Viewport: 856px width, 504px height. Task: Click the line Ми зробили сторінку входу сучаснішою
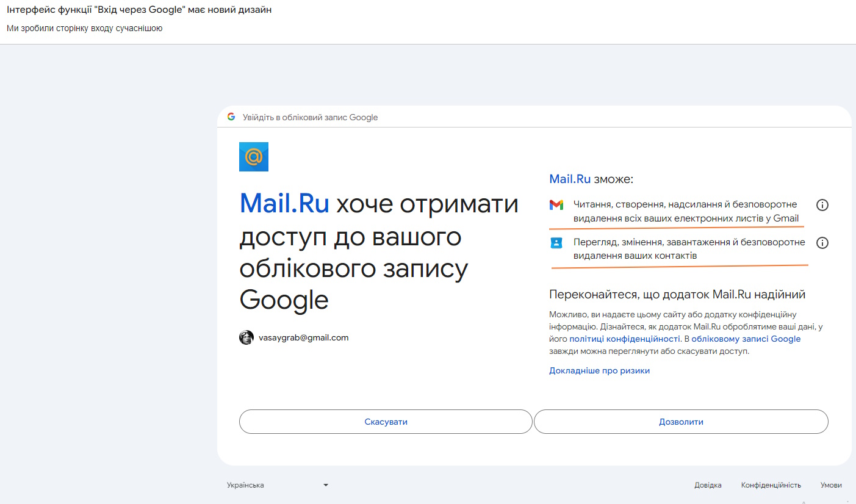(x=84, y=28)
